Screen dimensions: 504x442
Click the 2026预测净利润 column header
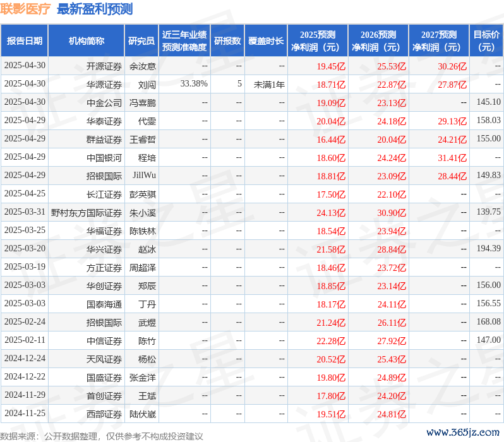(x=378, y=40)
